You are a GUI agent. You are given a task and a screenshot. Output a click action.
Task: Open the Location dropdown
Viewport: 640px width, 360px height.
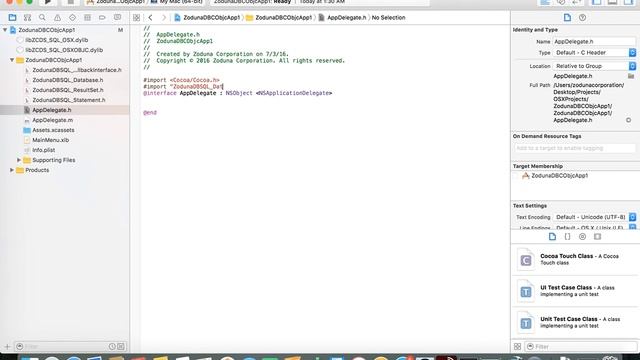click(x=594, y=66)
